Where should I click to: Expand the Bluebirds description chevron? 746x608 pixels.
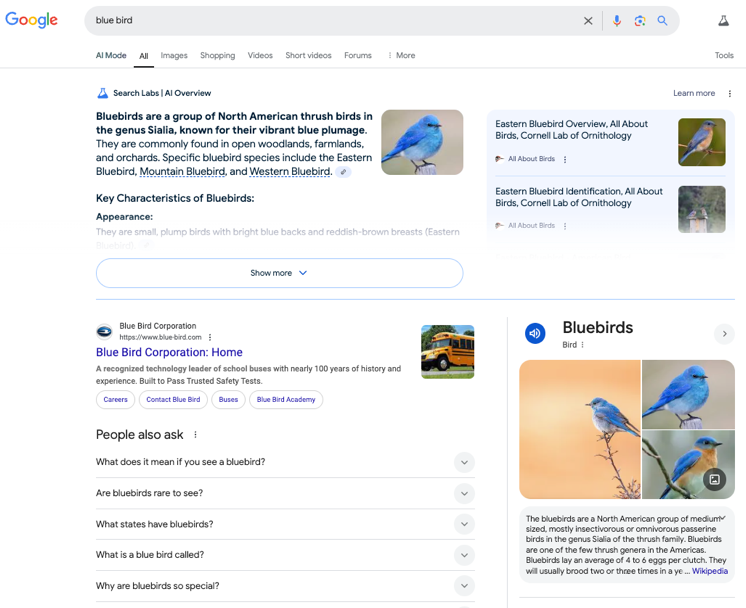coord(723,518)
